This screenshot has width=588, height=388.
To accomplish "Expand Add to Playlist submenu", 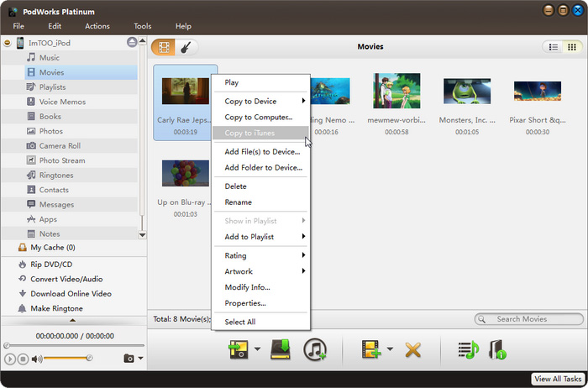I will click(260, 237).
